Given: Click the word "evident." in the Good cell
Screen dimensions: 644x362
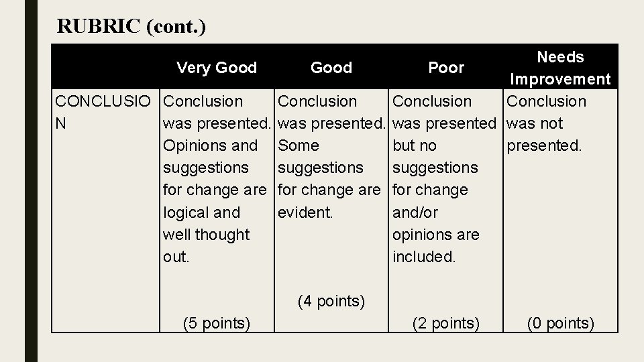Looking at the screenshot, I should point(307,213).
